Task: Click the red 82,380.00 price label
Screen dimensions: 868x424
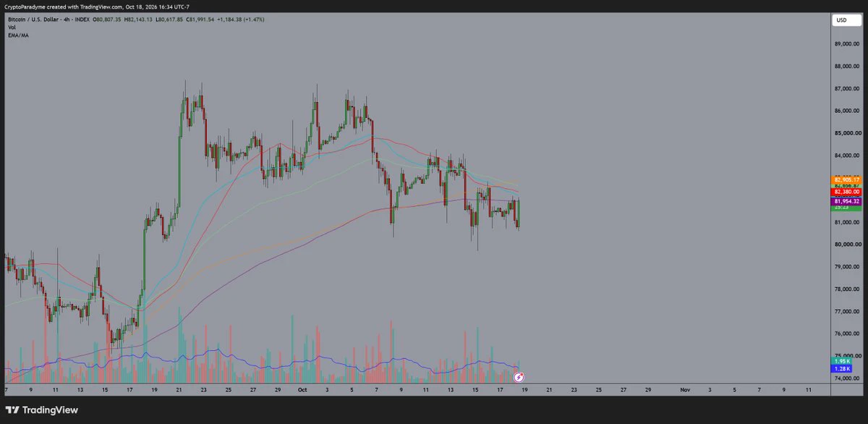Action: click(846, 192)
